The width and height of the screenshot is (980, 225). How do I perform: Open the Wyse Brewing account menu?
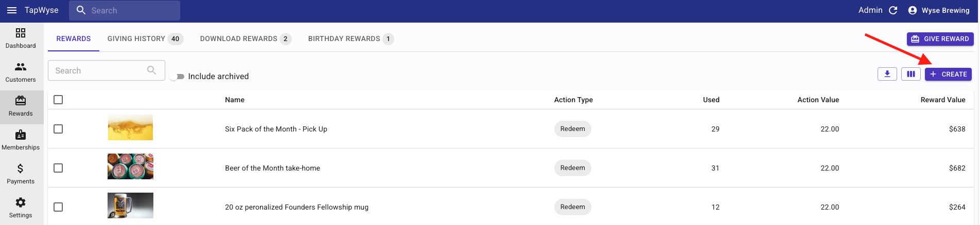(x=939, y=10)
